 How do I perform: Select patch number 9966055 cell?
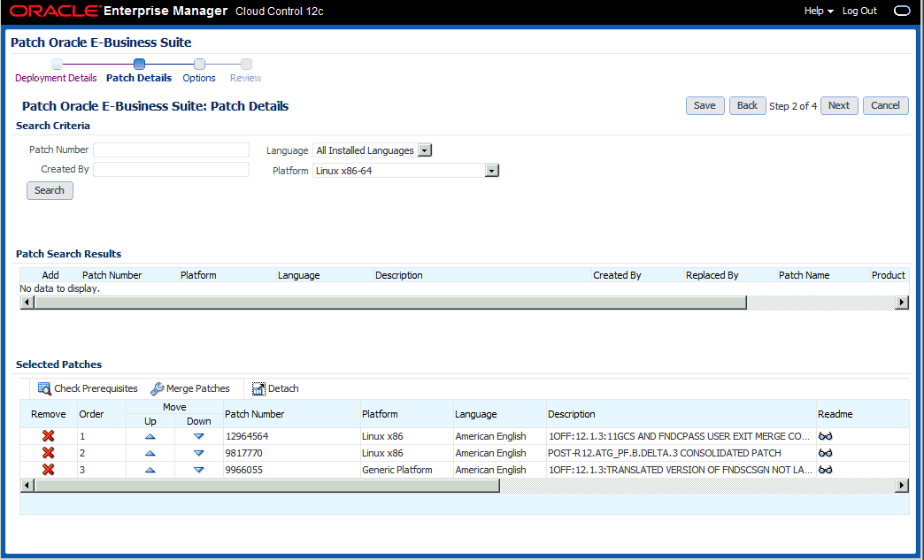pyautogui.click(x=244, y=470)
